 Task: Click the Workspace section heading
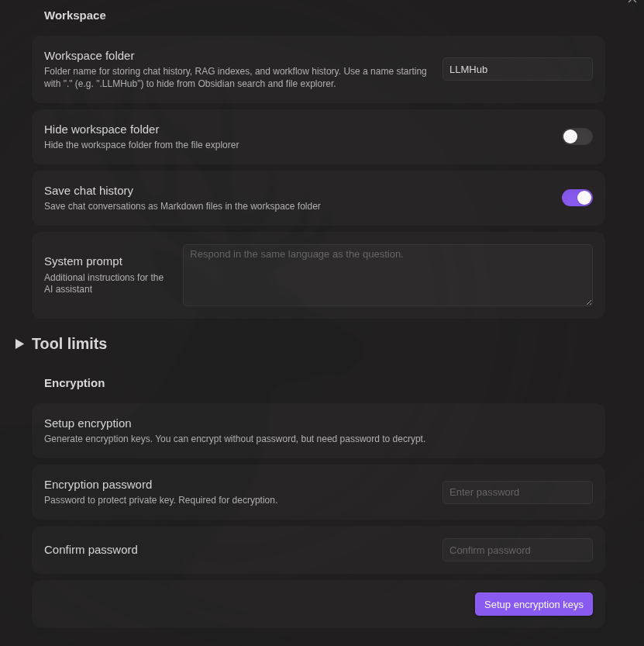point(74,15)
